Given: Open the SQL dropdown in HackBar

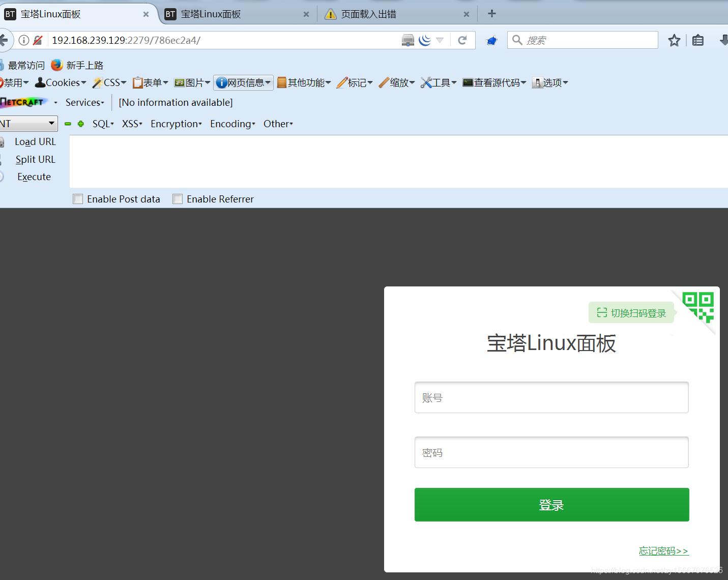Looking at the screenshot, I should coord(103,124).
